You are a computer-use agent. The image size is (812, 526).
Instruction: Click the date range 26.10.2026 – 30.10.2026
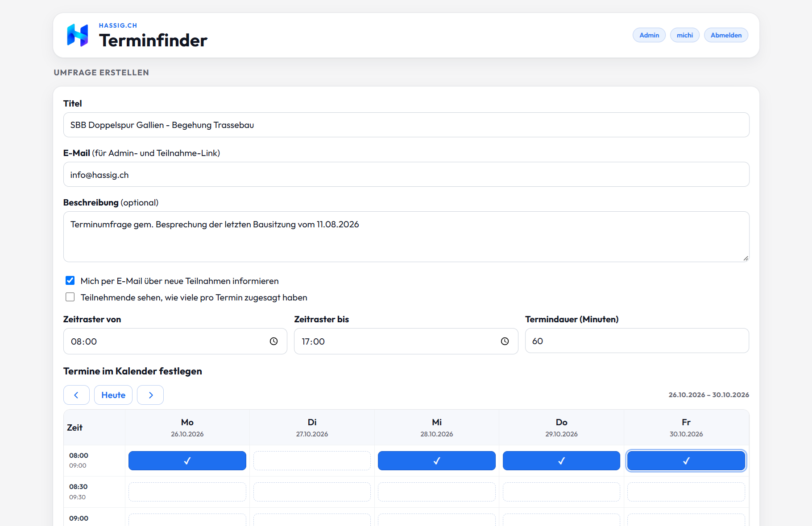[708, 395]
